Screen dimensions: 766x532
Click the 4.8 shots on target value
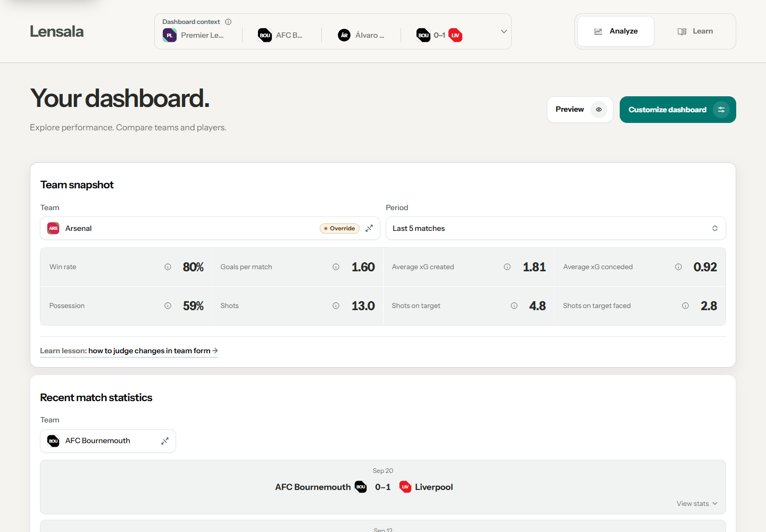point(538,306)
